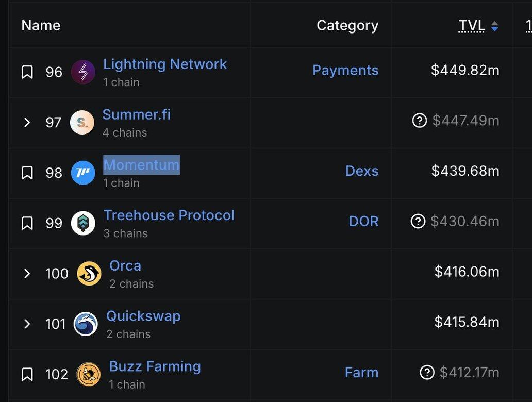Click the Quickswap logo icon
This screenshot has width=532, height=402.
point(86,324)
